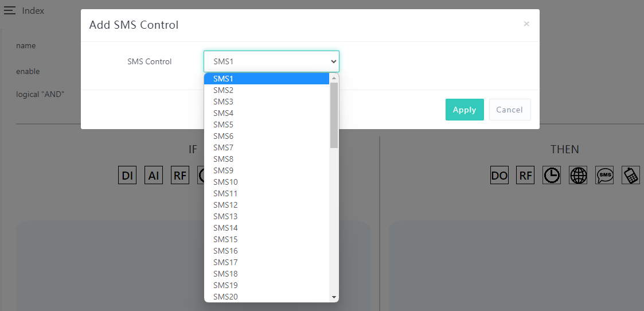
Task: Select the RF icon under THEN
Action: click(x=525, y=176)
